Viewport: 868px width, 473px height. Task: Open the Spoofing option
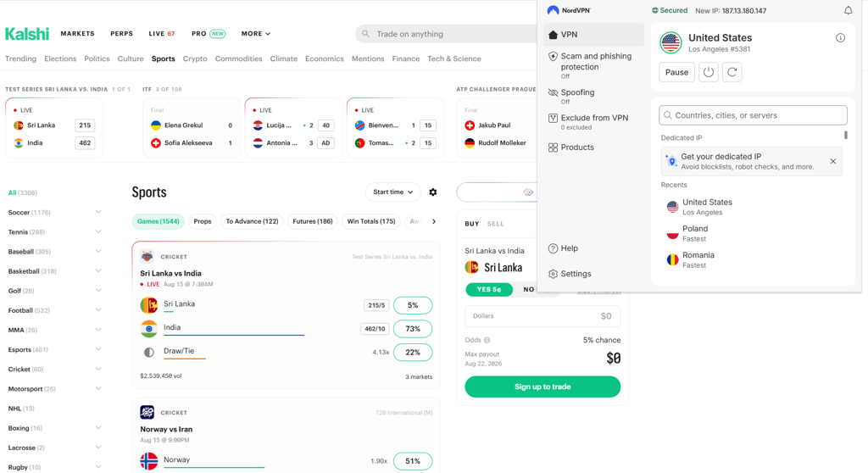pos(571,95)
